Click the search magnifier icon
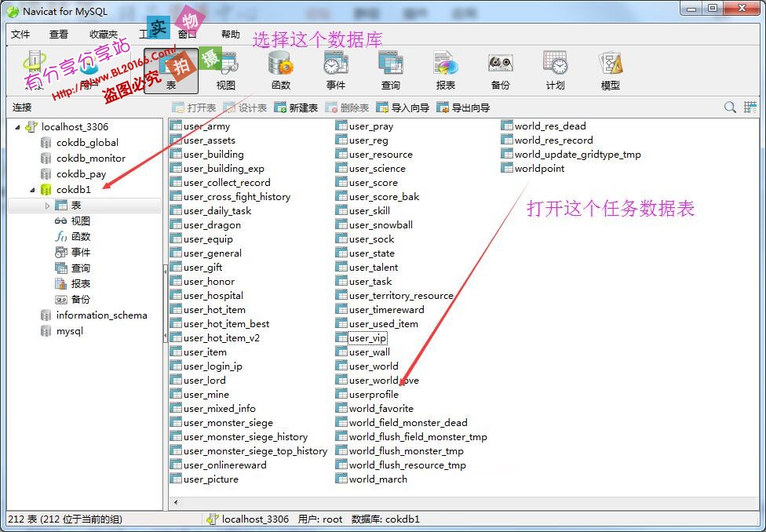This screenshot has width=766, height=532. (x=730, y=107)
